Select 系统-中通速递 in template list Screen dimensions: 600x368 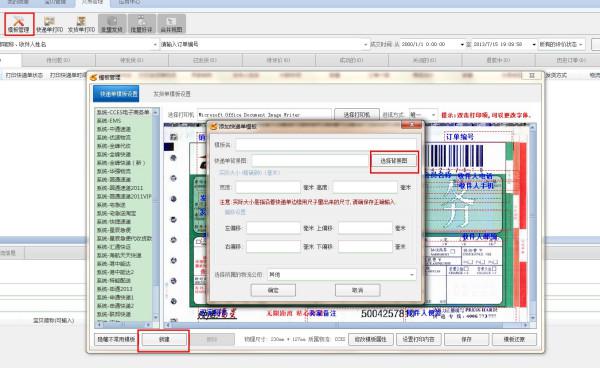point(114,129)
